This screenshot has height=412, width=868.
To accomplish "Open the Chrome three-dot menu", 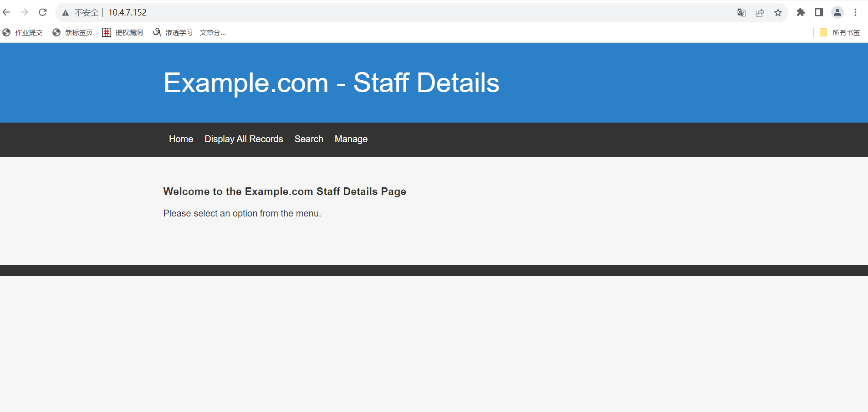I will click(x=856, y=12).
